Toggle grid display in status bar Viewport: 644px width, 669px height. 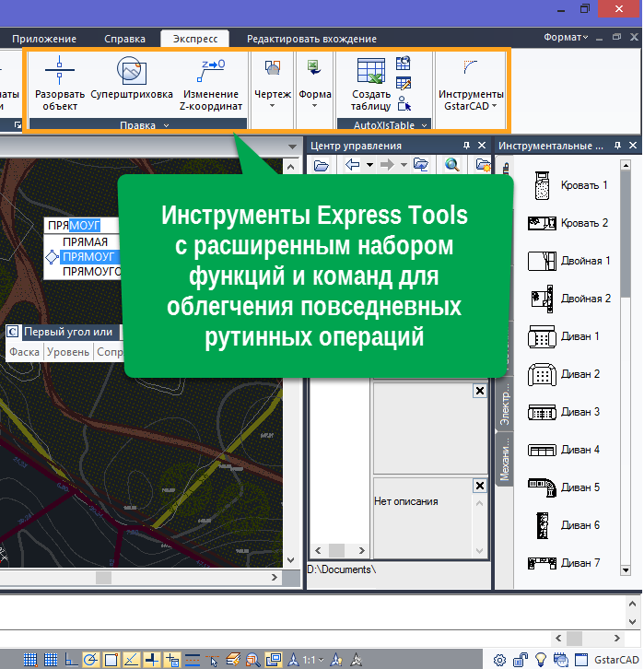[x=51, y=660]
